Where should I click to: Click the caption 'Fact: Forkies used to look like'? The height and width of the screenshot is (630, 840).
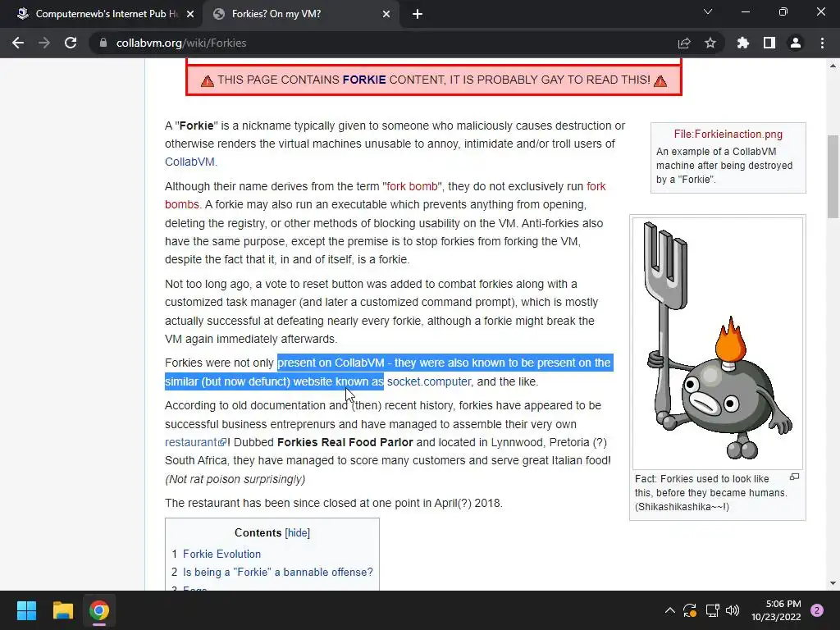(x=702, y=479)
